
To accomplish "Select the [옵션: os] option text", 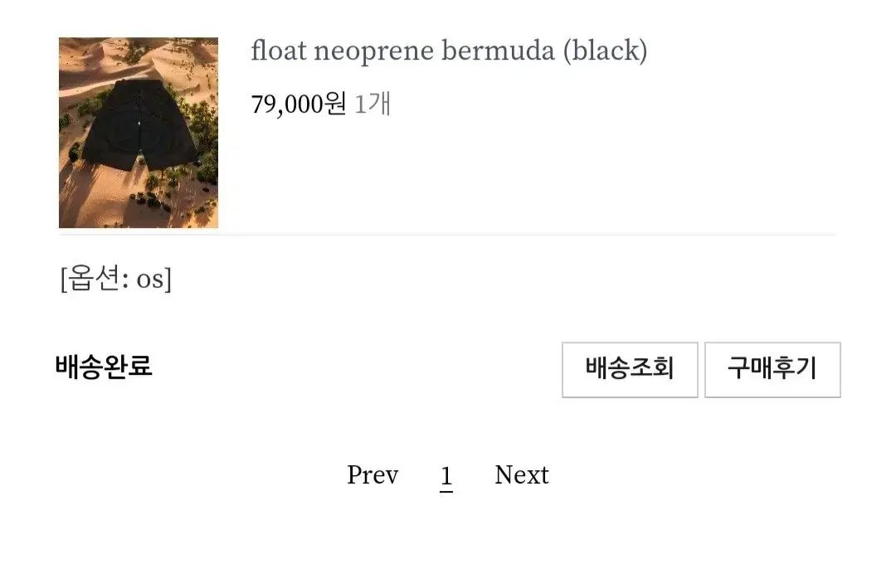I will click(116, 279).
